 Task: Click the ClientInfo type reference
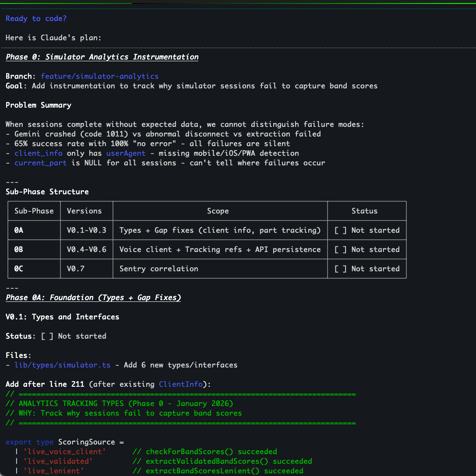[x=180, y=384]
